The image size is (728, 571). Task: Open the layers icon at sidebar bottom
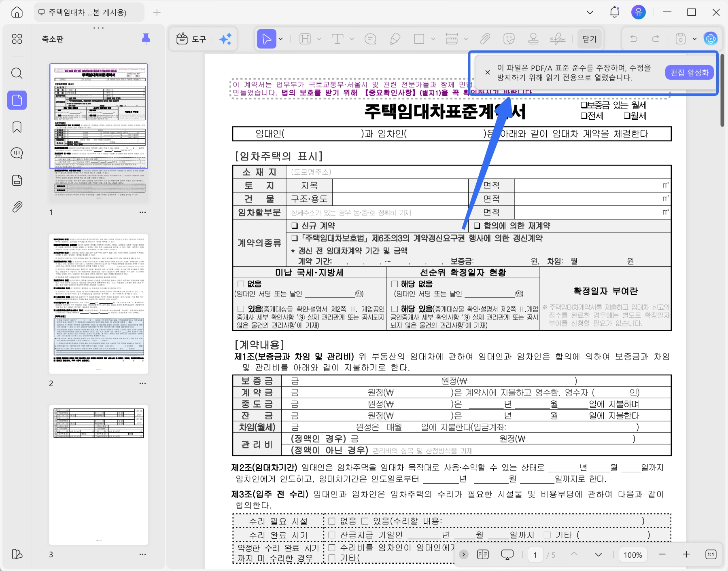pos(17,554)
